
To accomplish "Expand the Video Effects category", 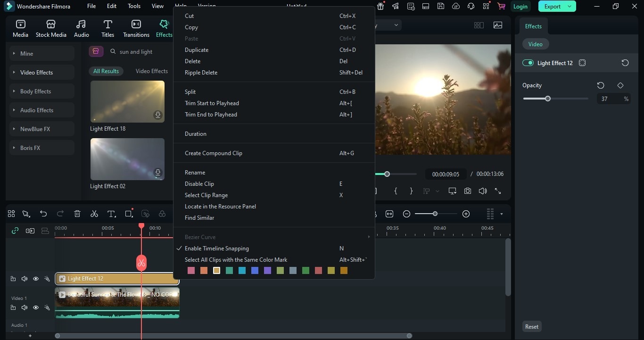I will pos(42,72).
